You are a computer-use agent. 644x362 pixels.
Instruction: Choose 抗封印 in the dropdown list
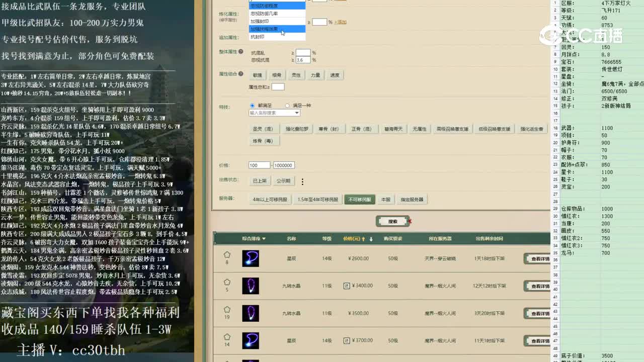coord(277,37)
